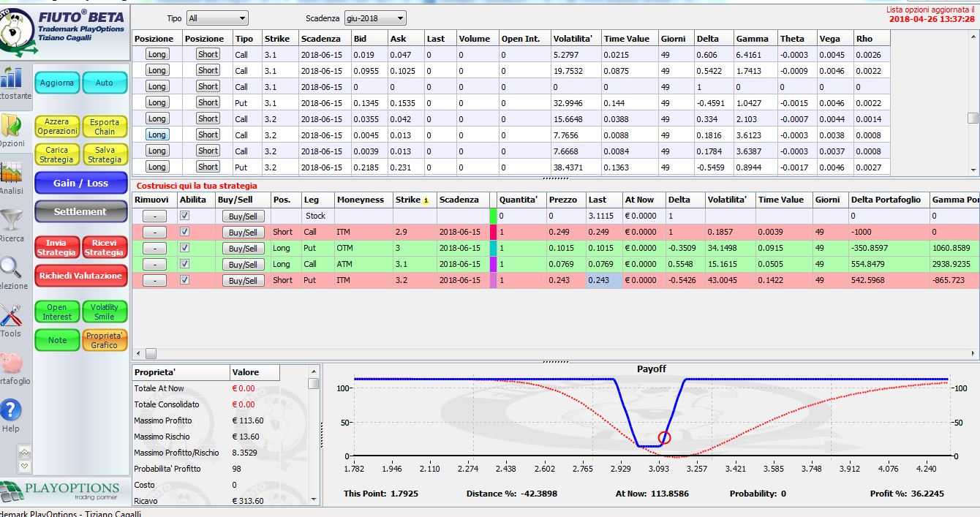Screen dimensions: 980x517
Task: Uncheck Abilita for the Stock row
Action: 185,216
